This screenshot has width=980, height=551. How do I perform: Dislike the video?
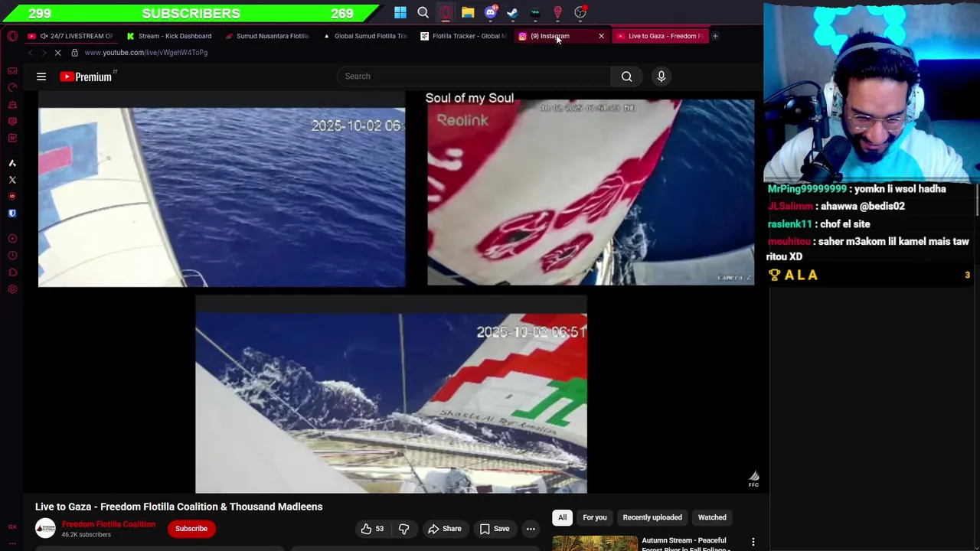[x=403, y=529]
